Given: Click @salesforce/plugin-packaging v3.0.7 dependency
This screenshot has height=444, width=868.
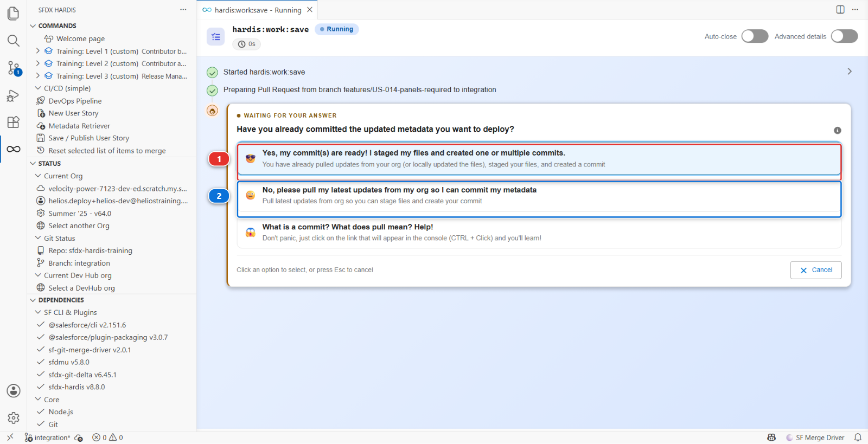Looking at the screenshot, I should 108,337.
